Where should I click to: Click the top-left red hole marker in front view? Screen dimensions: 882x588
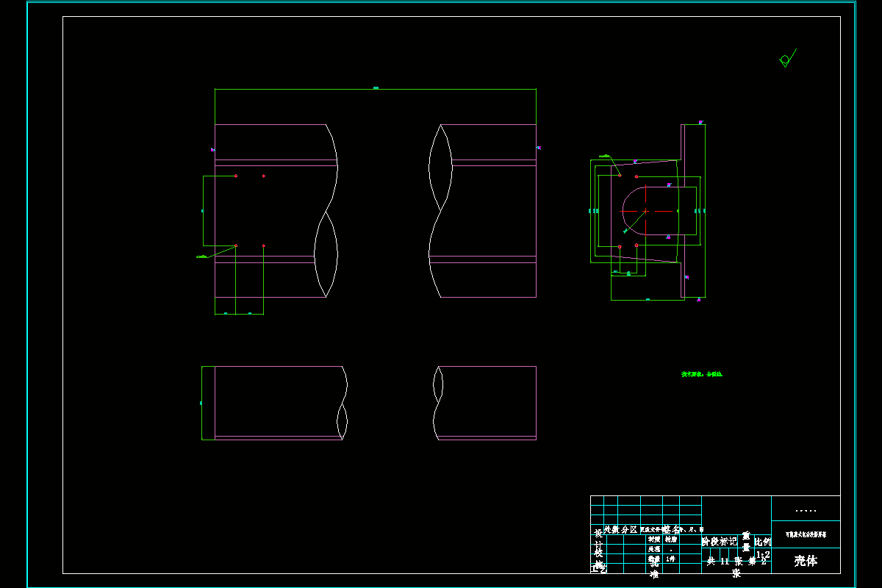(235, 176)
